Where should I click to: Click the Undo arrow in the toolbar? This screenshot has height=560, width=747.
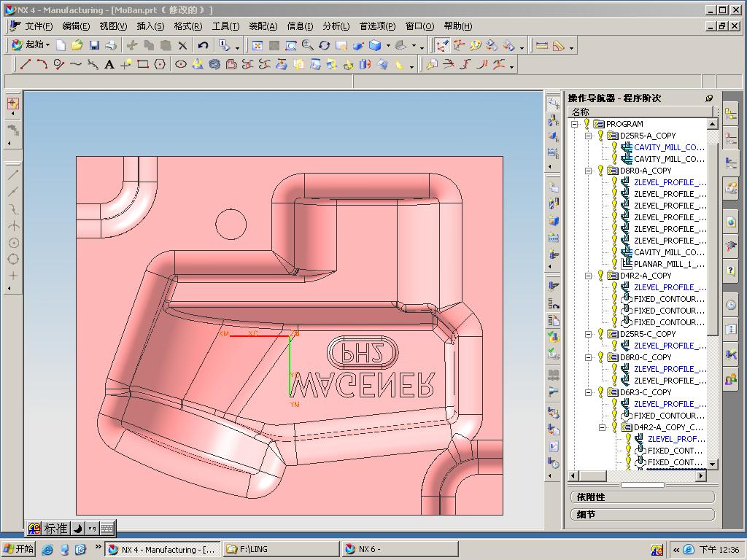pos(203,45)
